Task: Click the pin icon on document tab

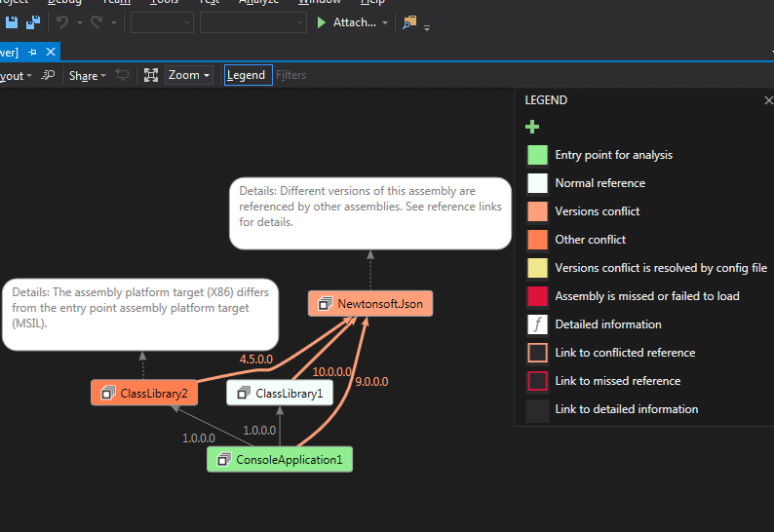Action: coord(33,52)
